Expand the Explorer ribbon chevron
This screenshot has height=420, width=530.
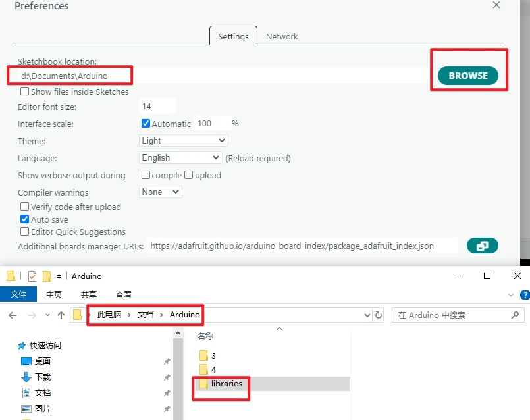click(x=511, y=295)
